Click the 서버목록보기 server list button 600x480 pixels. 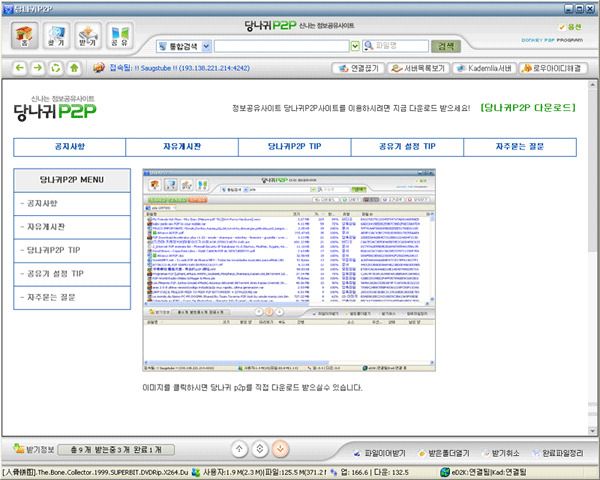click(x=418, y=68)
